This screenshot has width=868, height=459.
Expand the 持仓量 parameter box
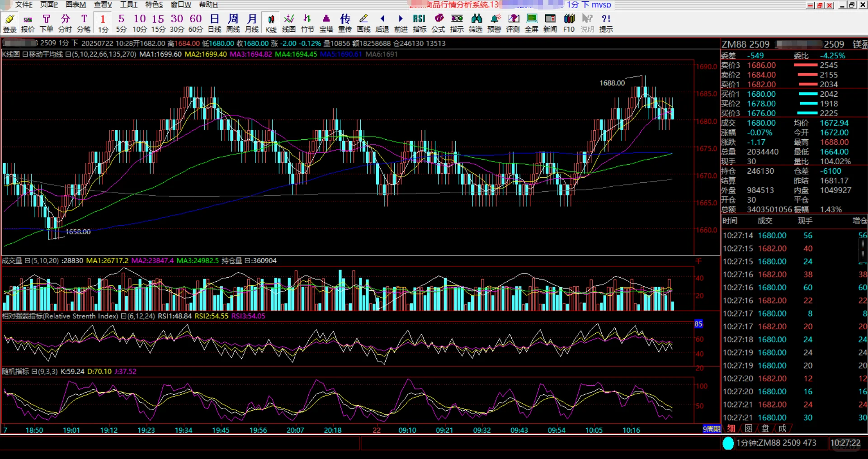pyautogui.click(x=247, y=261)
